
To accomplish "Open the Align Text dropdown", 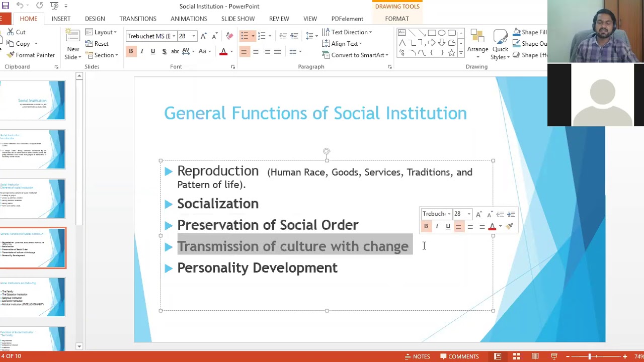I will pyautogui.click(x=342, y=44).
